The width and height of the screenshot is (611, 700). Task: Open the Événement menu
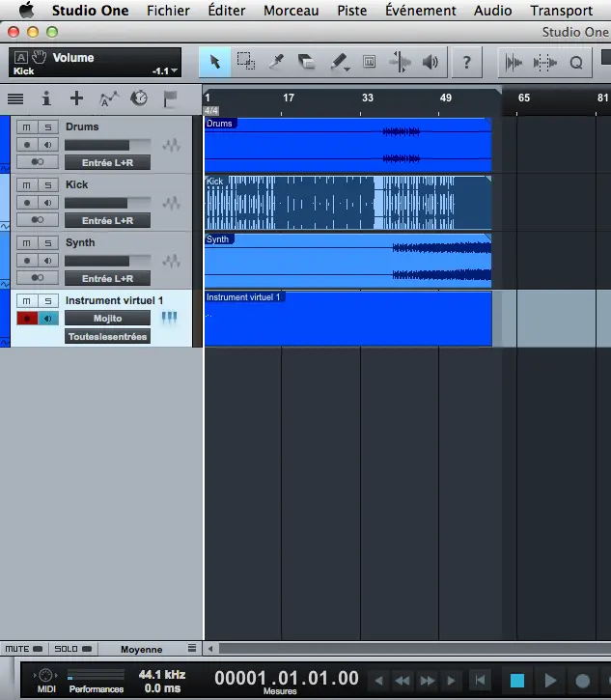click(421, 10)
